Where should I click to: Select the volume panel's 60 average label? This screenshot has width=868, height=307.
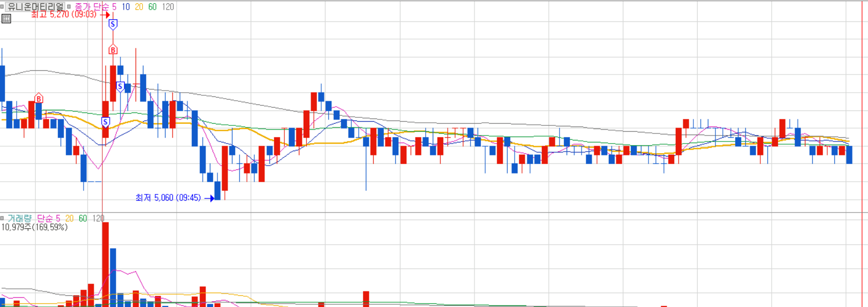click(x=82, y=219)
